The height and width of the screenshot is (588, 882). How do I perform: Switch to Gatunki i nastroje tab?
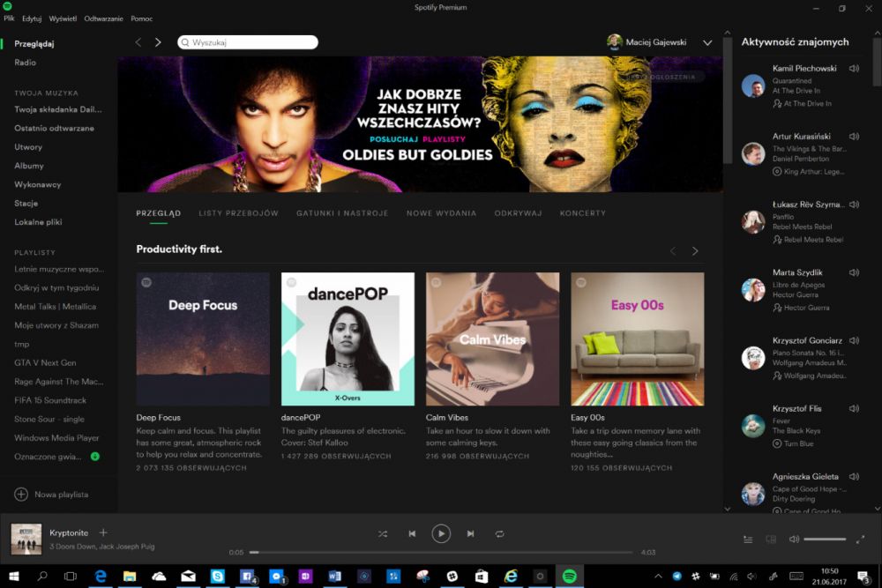(x=342, y=213)
